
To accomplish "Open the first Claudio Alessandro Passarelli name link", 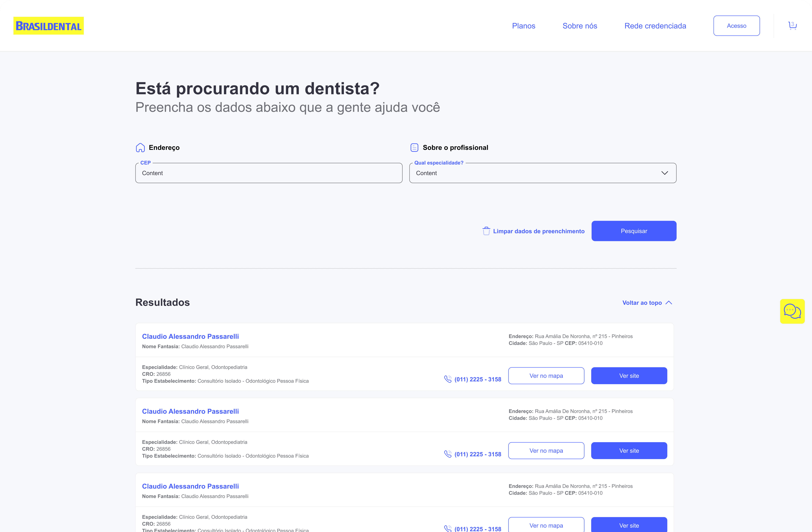I will (190, 336).
